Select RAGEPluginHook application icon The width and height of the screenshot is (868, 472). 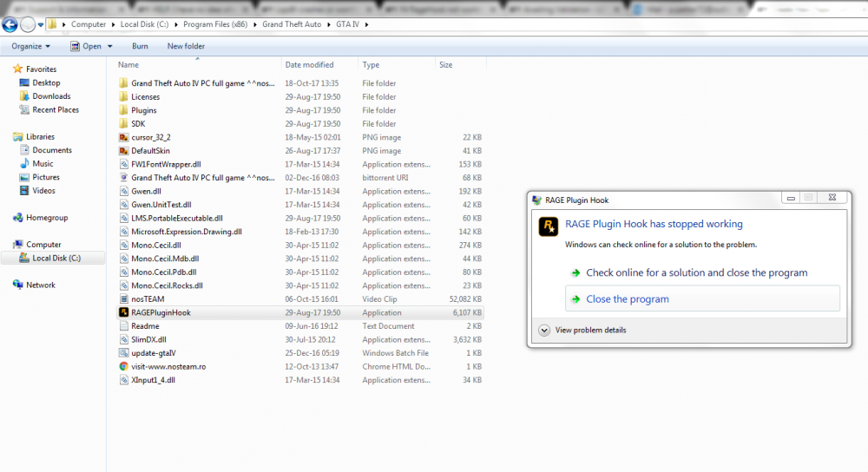[123, 312]
